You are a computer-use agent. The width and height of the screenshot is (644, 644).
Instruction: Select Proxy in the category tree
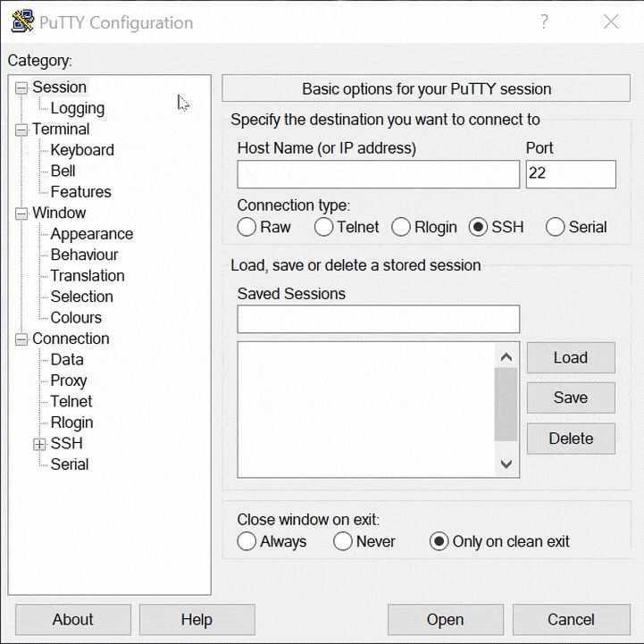[x=69, y=381]
